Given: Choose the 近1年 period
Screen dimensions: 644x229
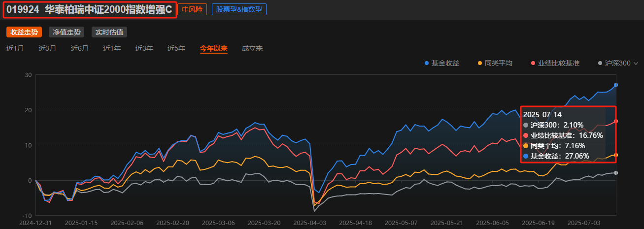Looking at the screenshot, I should pos(112,48).
